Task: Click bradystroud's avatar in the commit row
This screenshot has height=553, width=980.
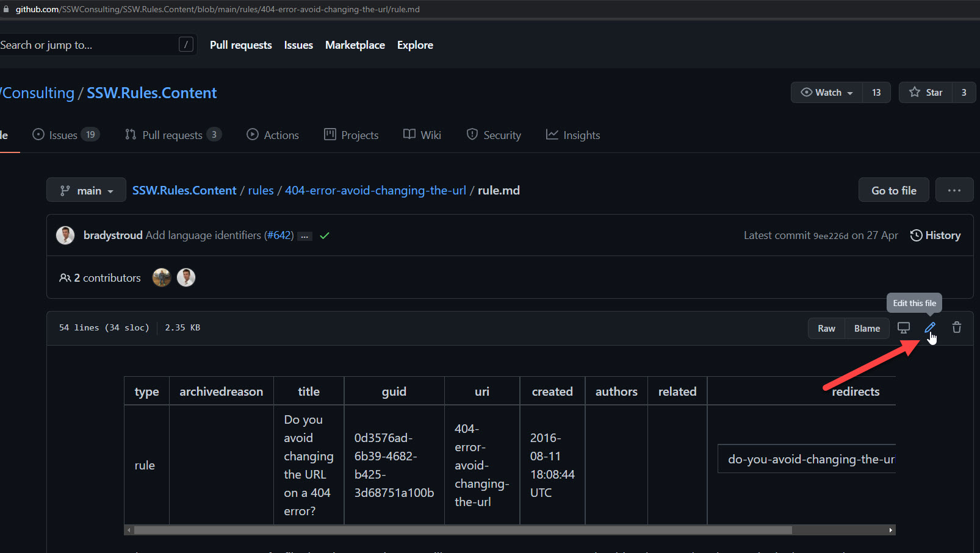Action: [65, 235]
